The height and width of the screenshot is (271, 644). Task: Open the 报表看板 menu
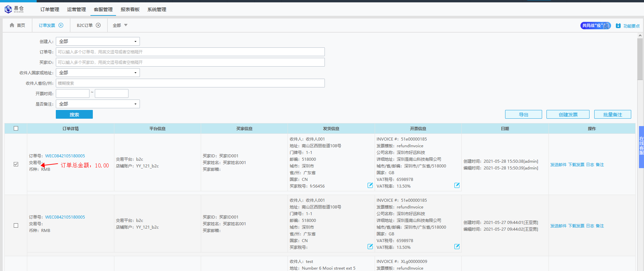coord(130,9)
